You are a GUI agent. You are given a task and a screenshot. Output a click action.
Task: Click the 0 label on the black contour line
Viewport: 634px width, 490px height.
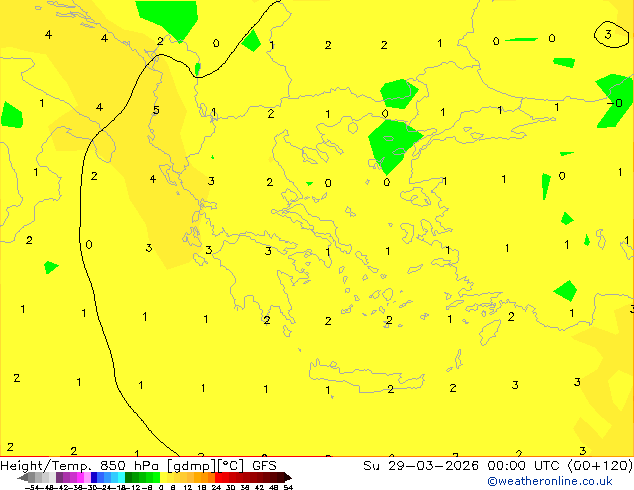point(89,245)
